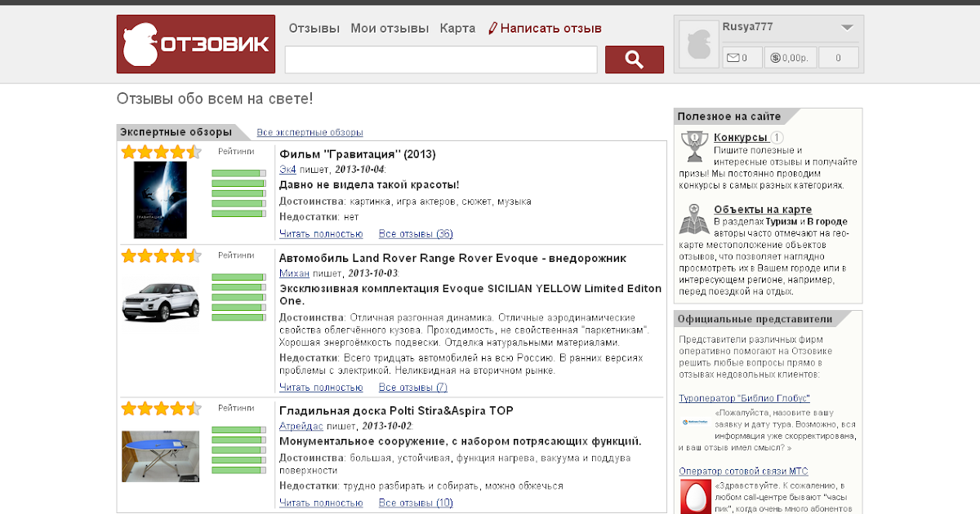Click the magnifier search button
The width and height of the screenshot is (980, 514).
pos(634,60)
